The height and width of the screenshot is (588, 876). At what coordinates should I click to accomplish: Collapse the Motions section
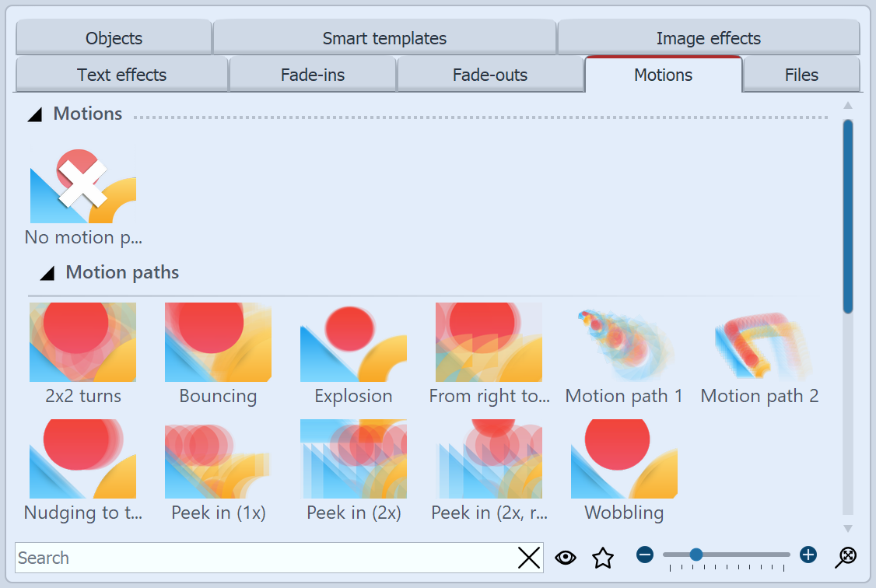pyautogui.click(x=34, y=114)
